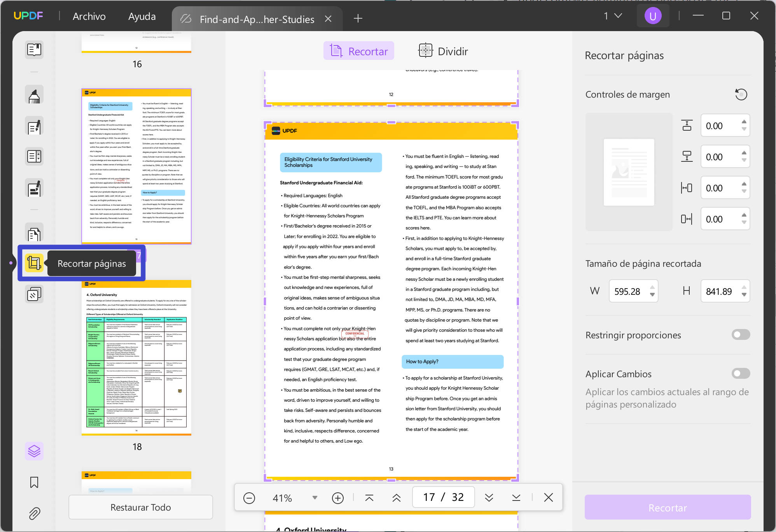Select the Recortar mode tab
The height and width of the screenshot is (532, 776).
pos(359,51)
